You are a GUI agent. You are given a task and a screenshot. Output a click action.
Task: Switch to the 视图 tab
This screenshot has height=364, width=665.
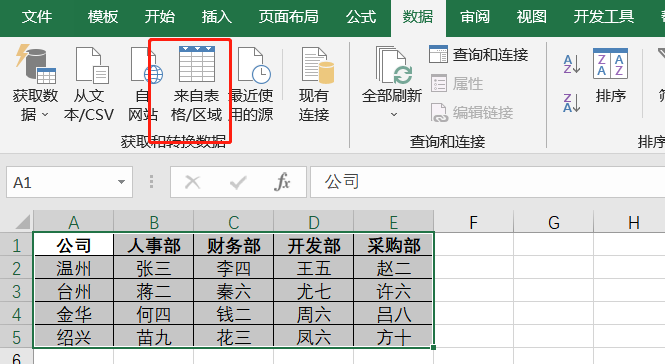(x=531, y=17)
